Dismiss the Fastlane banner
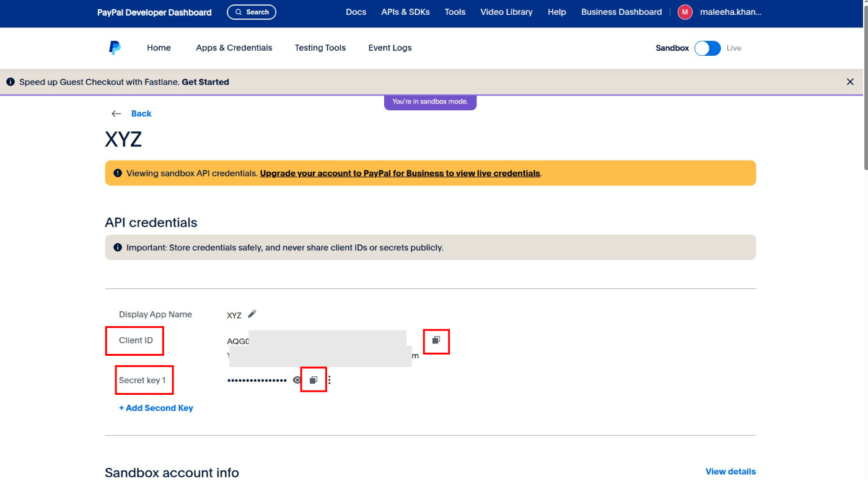868x481 pixels. tap(850, 82)
